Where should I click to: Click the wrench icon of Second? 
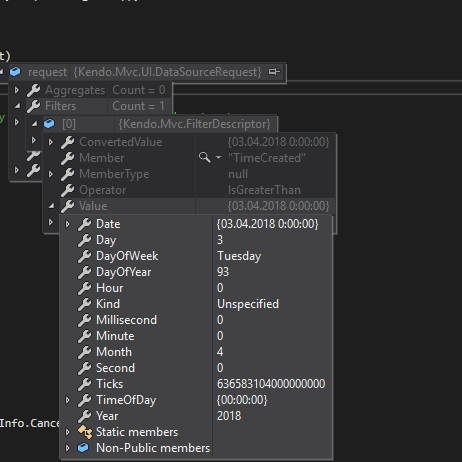click(x=85, y=368)
